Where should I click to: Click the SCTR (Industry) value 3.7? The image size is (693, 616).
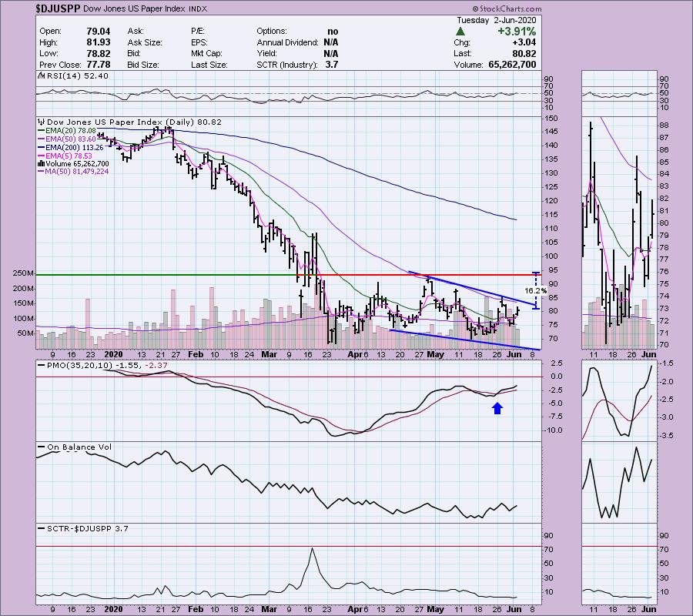coord(332,65)
